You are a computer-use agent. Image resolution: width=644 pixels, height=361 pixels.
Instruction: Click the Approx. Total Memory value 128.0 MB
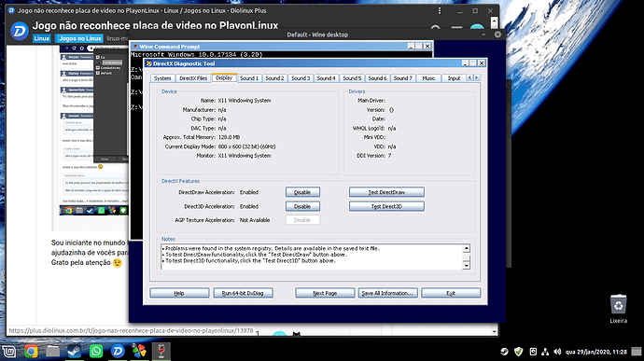pos(230,137)
